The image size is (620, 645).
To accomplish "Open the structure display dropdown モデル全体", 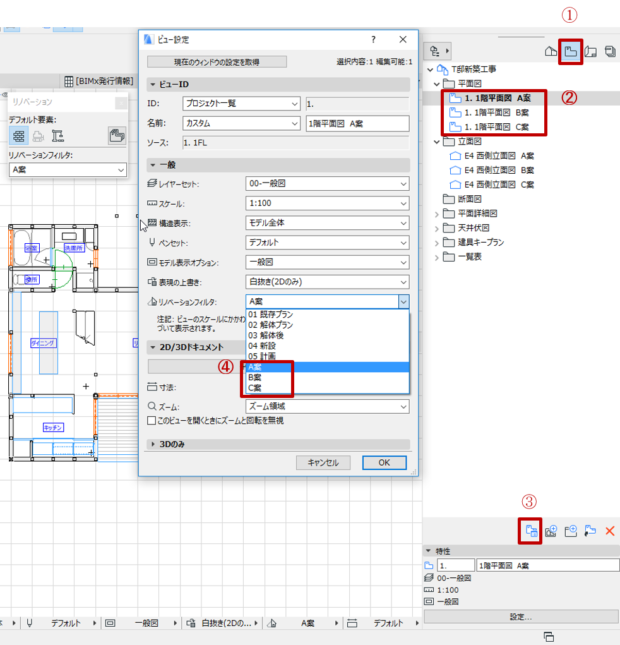I will coord(327,223).
